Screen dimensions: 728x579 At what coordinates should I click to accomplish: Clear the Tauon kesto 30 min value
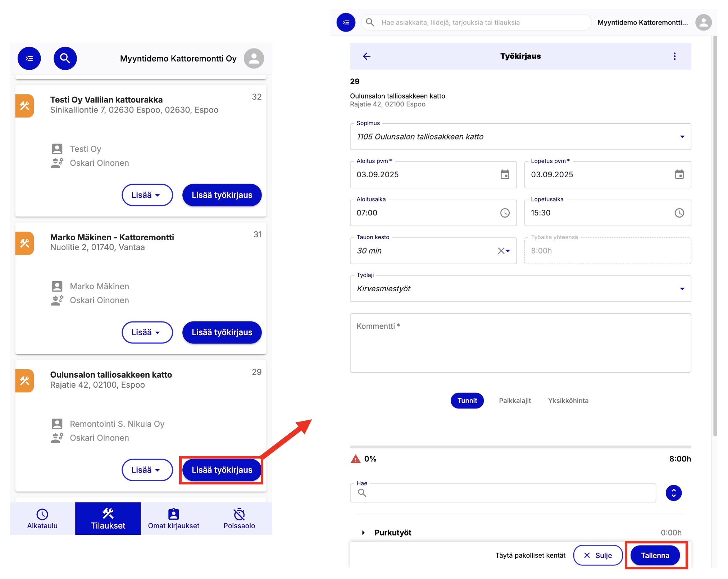(x=500, y=251)
